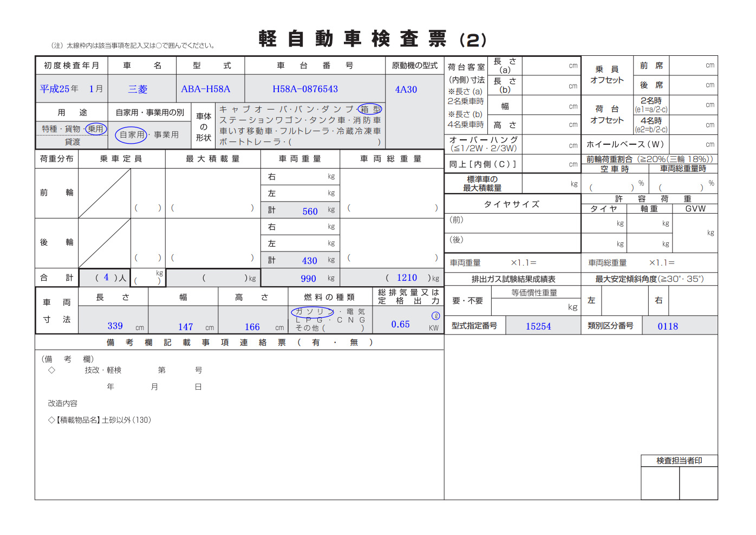
Task: Click the 原動機の型式 value 4A30
Action: [406, 89]
